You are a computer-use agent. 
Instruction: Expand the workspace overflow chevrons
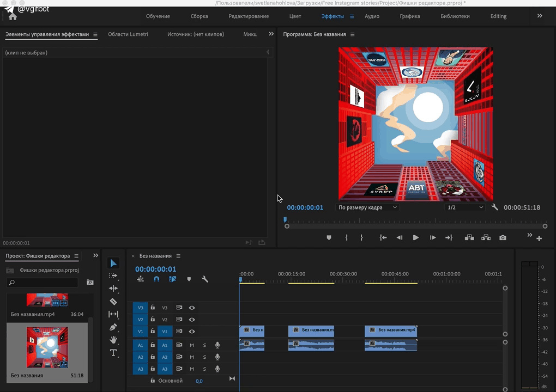point(539,16)
